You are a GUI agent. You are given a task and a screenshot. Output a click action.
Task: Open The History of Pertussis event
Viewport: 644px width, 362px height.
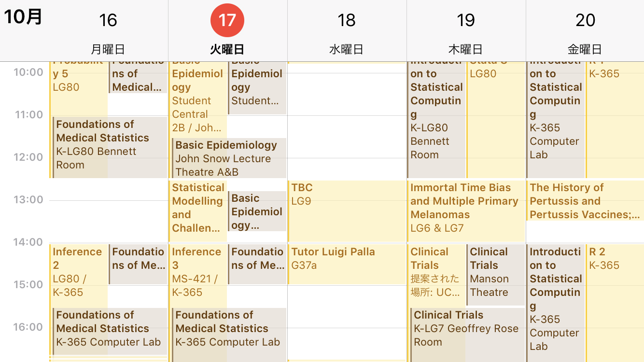[x=585, y=201]
